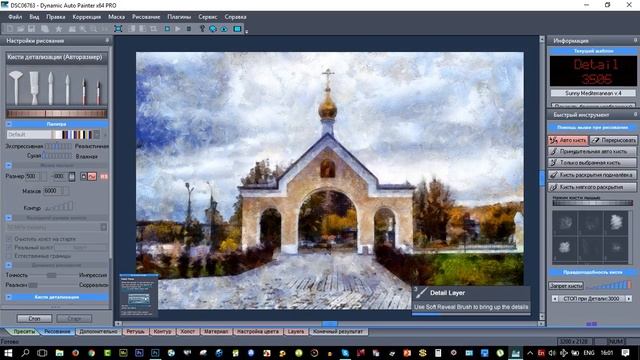Open the notification center
The height and width of the screenshot is (360, 640).
[x=626, y=353]
